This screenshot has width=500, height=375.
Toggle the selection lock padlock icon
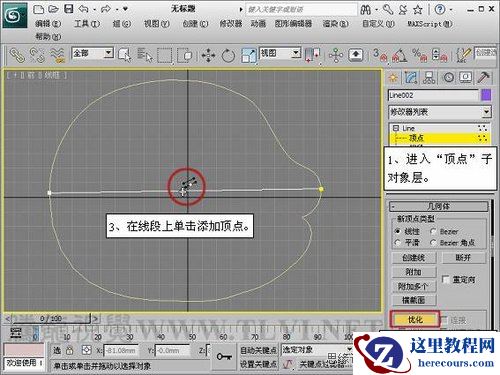point(69,351)
